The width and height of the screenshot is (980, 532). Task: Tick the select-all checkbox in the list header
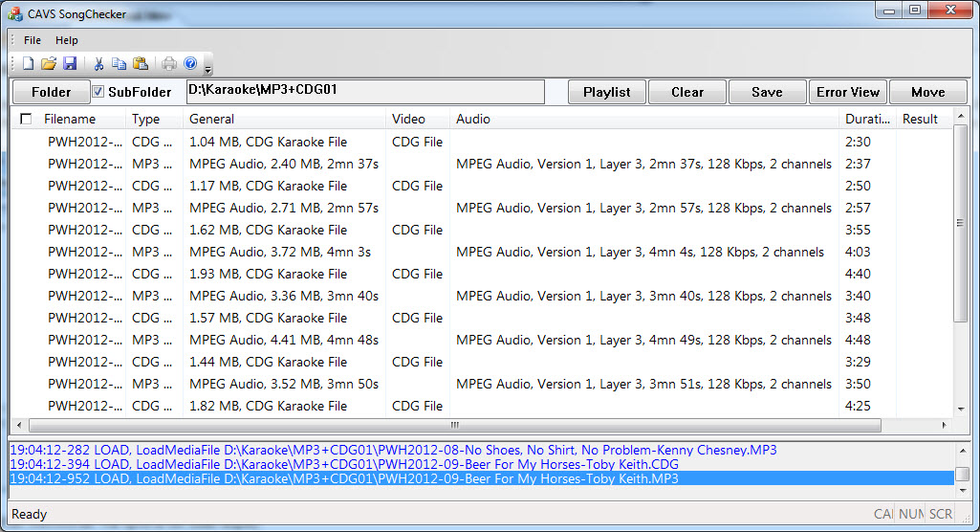26,120
